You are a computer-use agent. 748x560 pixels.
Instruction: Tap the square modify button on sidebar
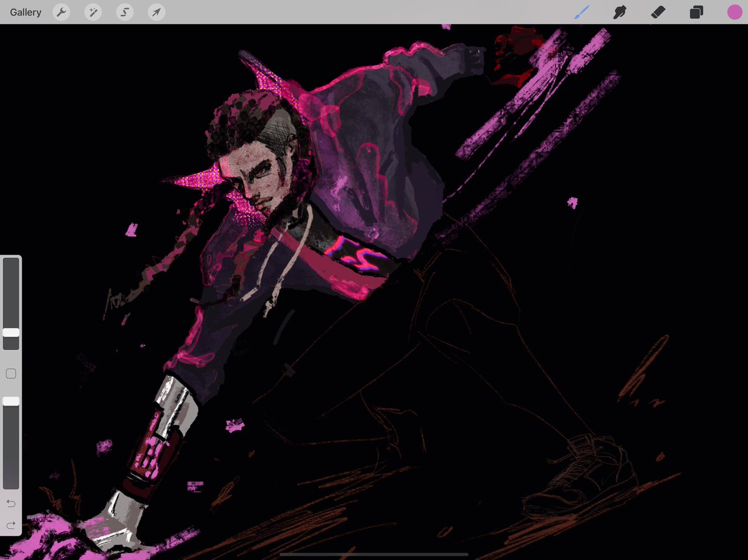[x=11, y=374]
